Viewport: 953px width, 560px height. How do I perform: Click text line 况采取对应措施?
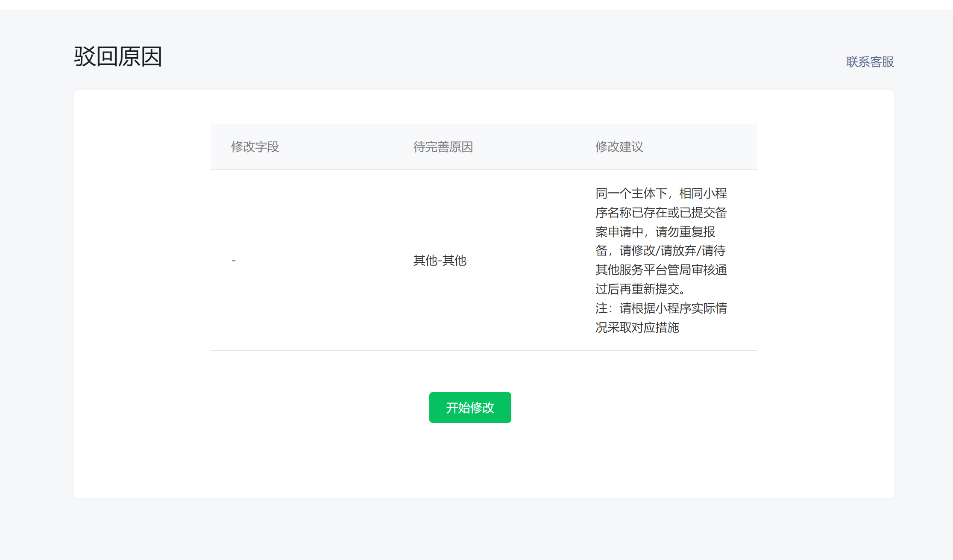point(637,328)
